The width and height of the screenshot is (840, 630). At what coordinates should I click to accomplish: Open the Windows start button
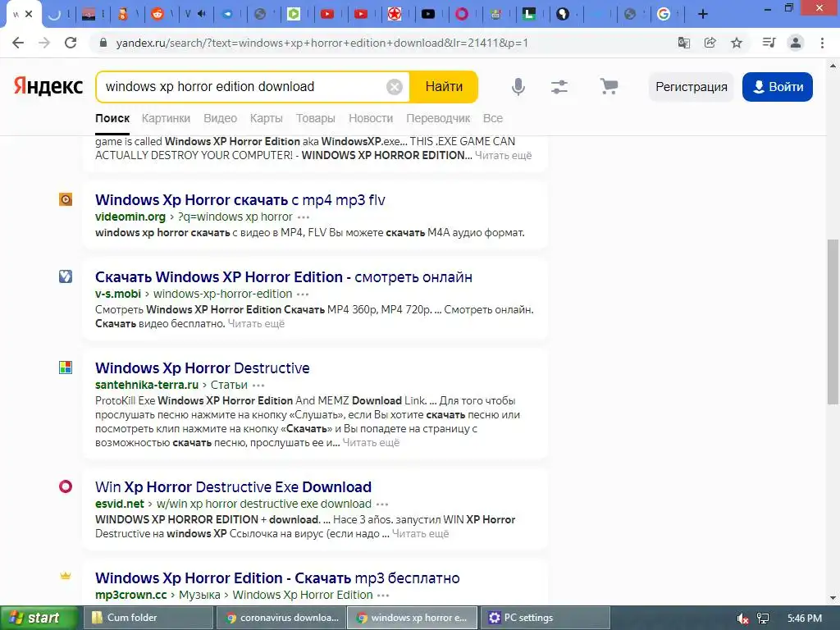tap(39, 618)
